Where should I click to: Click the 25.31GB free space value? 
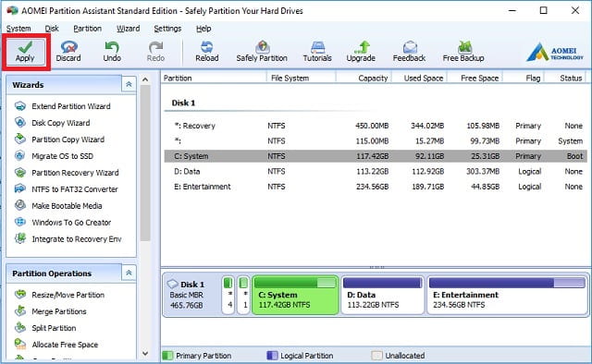[x=485, y=156]
